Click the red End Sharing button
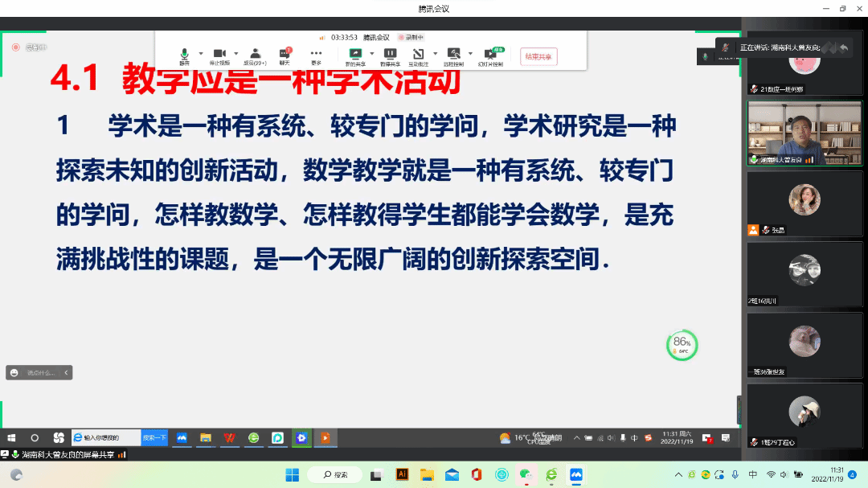 click(538, 56)
